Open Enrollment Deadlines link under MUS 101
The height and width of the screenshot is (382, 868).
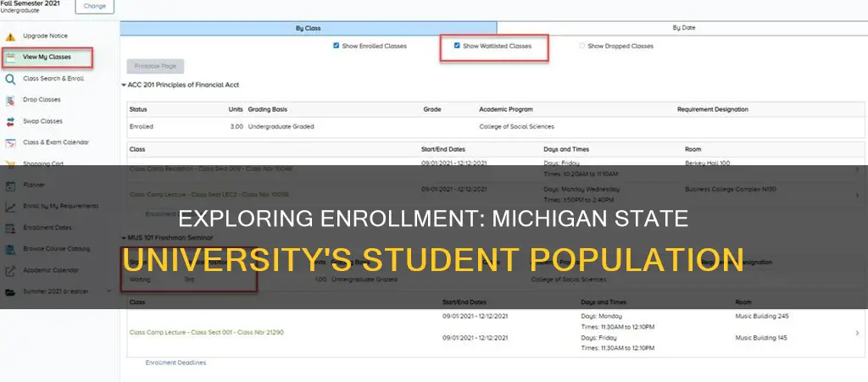point(175,363)
